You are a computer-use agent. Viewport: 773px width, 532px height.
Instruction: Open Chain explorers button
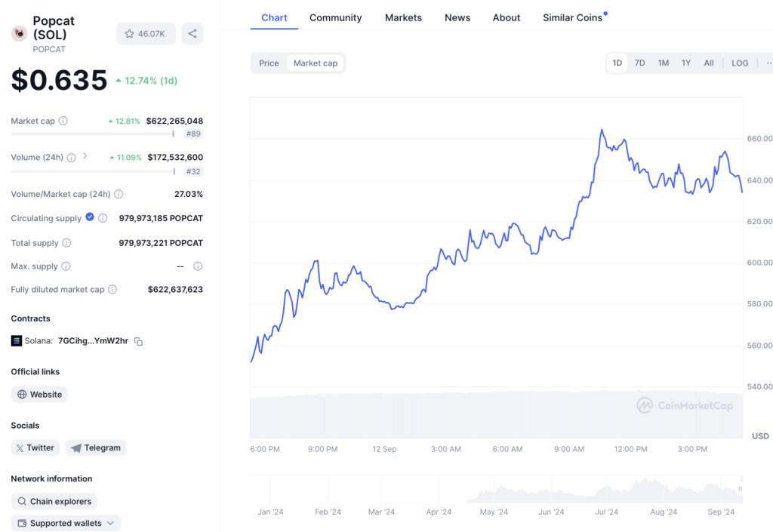[54, 502]
